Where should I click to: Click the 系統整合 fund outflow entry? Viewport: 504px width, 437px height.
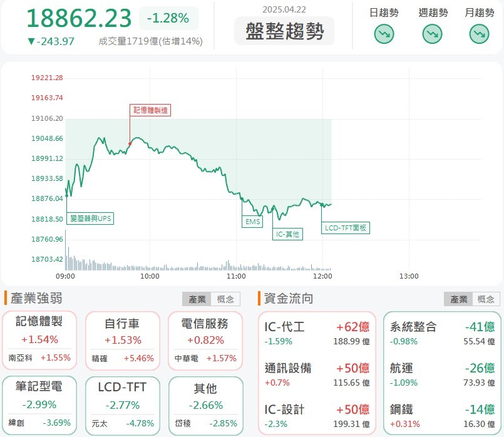[x=442, y=333]
